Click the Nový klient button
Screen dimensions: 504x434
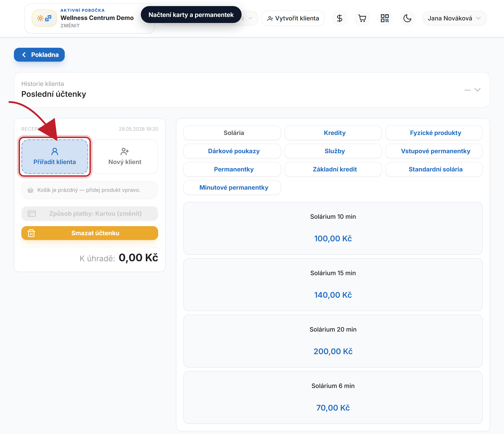tap(125, 157)
